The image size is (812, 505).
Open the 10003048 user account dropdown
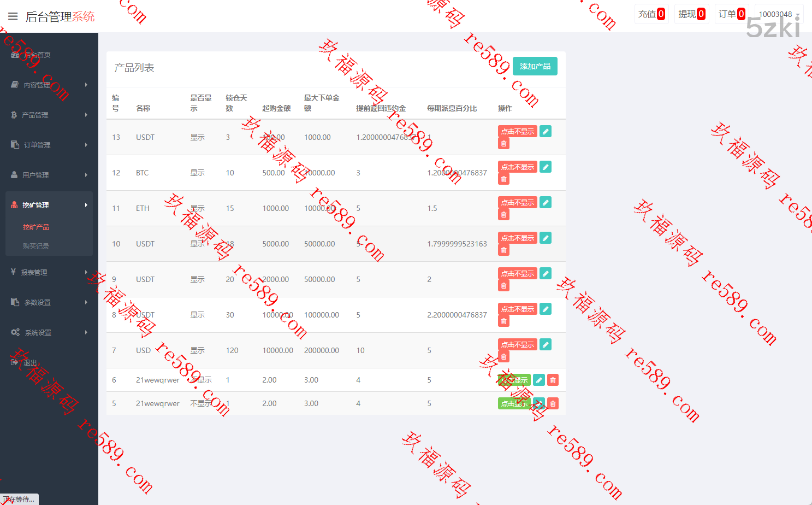tap(779, 14)
